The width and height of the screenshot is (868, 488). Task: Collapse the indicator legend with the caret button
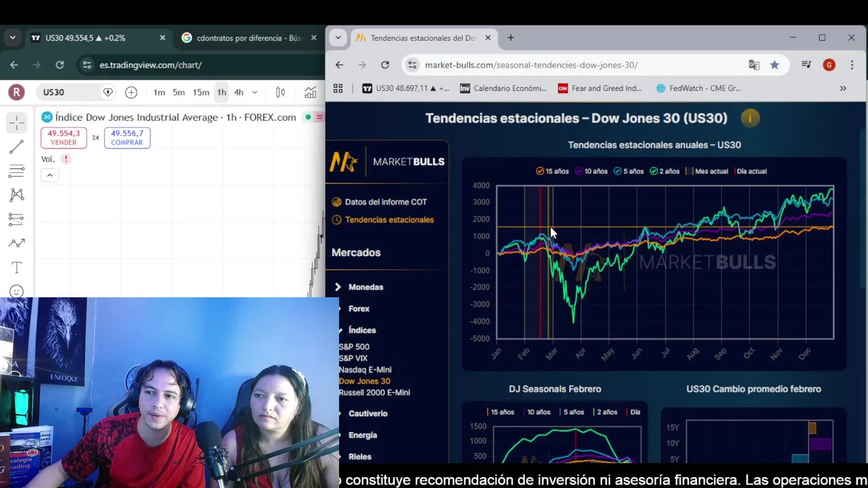click(50, 175)
